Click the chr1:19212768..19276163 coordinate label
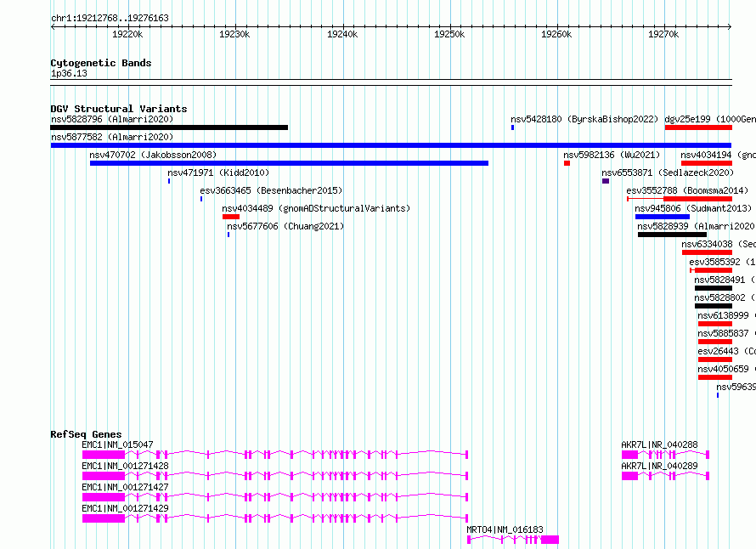The width and height of the screenshot is (756, 549). click(x=110, y=18)
